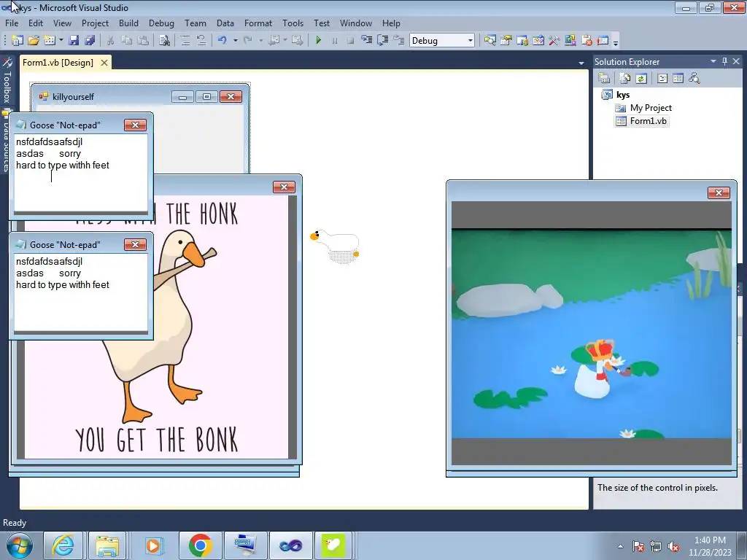The image size is (747, 560).
Task: Close the honk bonk meme window
Action: [284, 187]
